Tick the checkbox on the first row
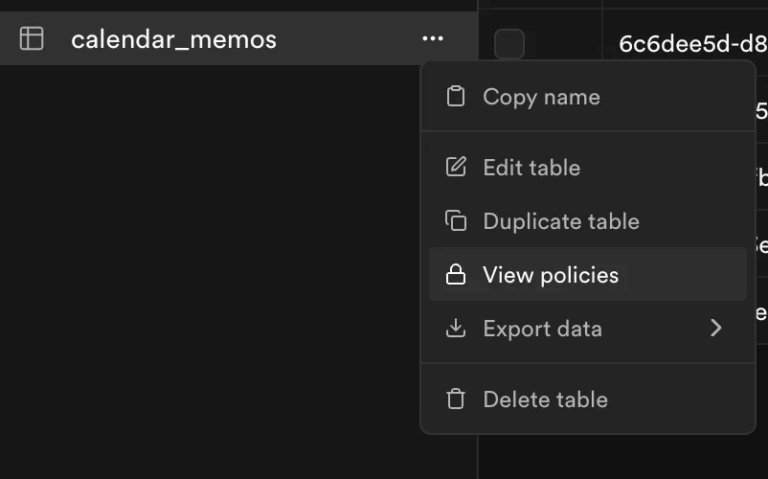 pyautogui.click(x=509, y=44)
